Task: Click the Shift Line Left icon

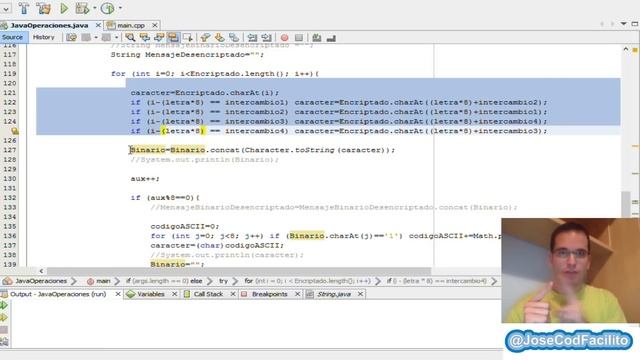Action: pyautogui.click(x=252, y=38)
